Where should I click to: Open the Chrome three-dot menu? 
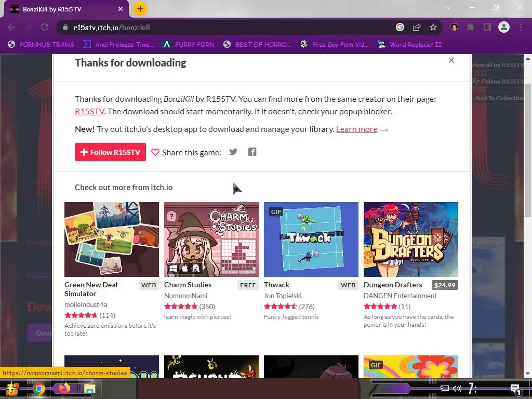click(x=521, y=27)
